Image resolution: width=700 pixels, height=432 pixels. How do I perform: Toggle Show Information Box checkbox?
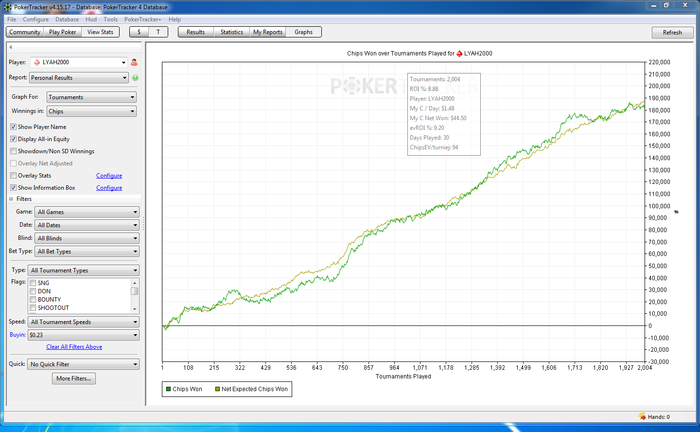point(13,187)
